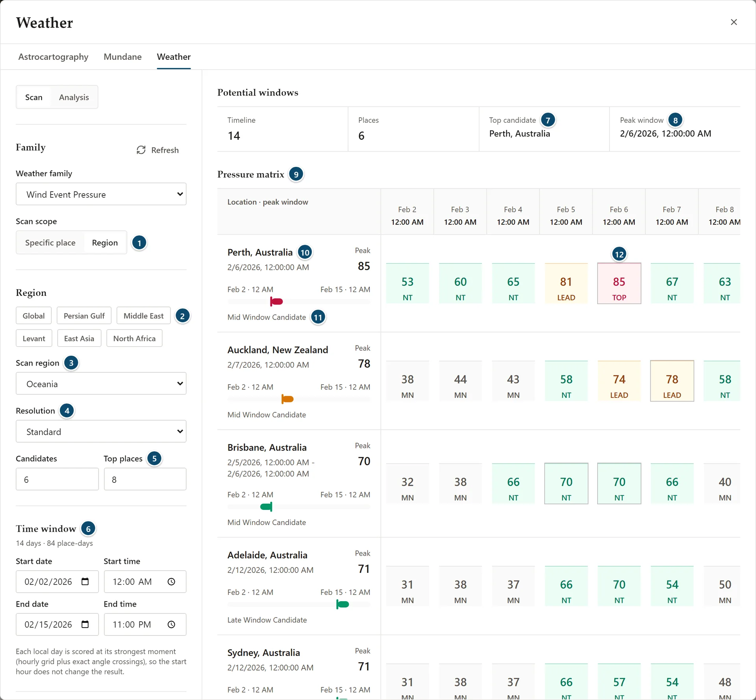Choose the Global region preset

(34, 316)
